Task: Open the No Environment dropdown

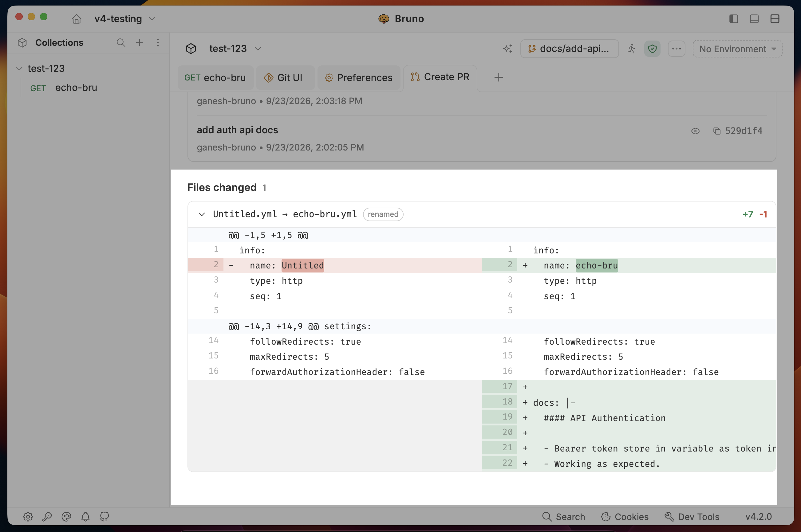Action: tap(737, 49)
